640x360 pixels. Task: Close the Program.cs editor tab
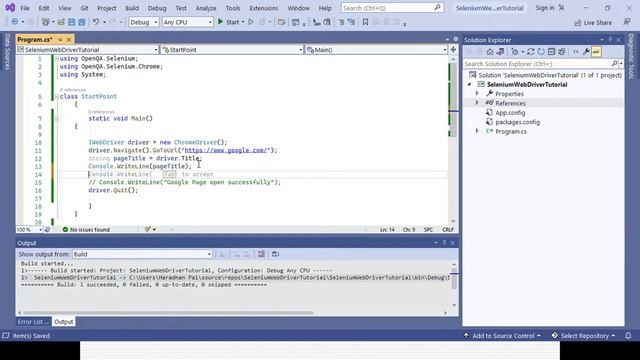(x=69, y=40)
